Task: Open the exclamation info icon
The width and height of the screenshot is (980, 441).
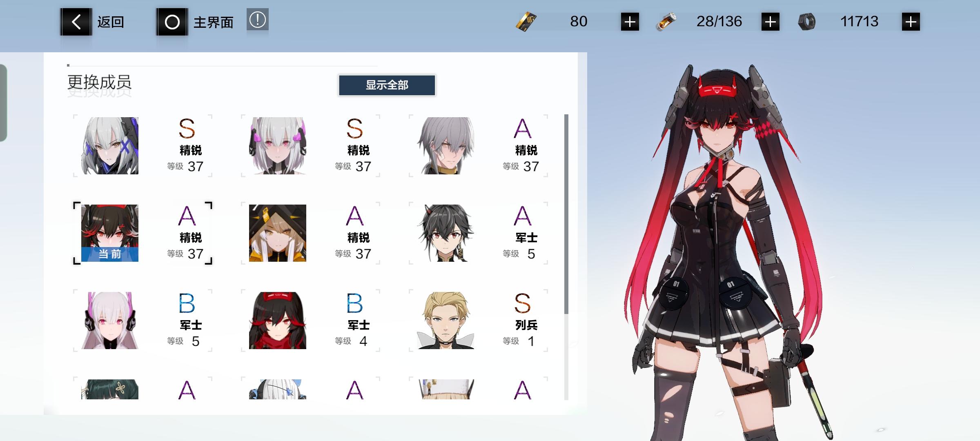Action: pyautogui.click(x=257, y=19)
